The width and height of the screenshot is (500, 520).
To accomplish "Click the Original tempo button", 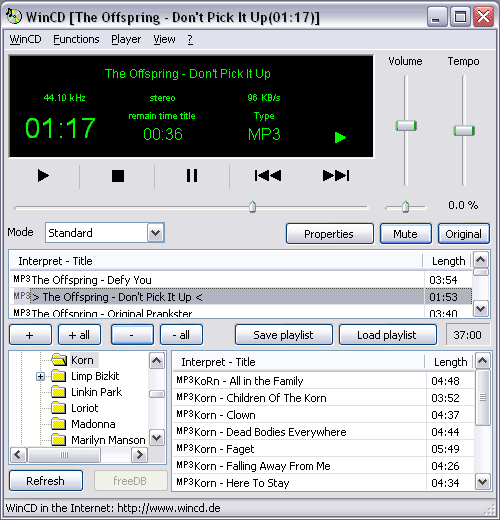I will pyautogui.click(x=463, y=234).
